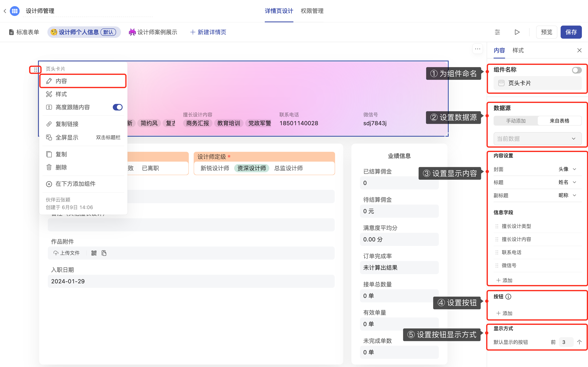The image size is (588, 367).
Task: Click the component icon in 页头卡片 name field
Action: click(501, 83)
